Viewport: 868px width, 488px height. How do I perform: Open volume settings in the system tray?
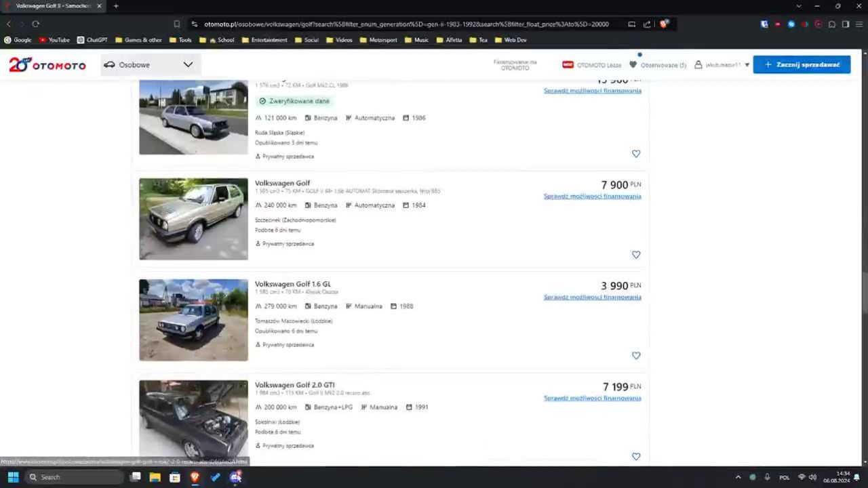[x=812, y=477]
